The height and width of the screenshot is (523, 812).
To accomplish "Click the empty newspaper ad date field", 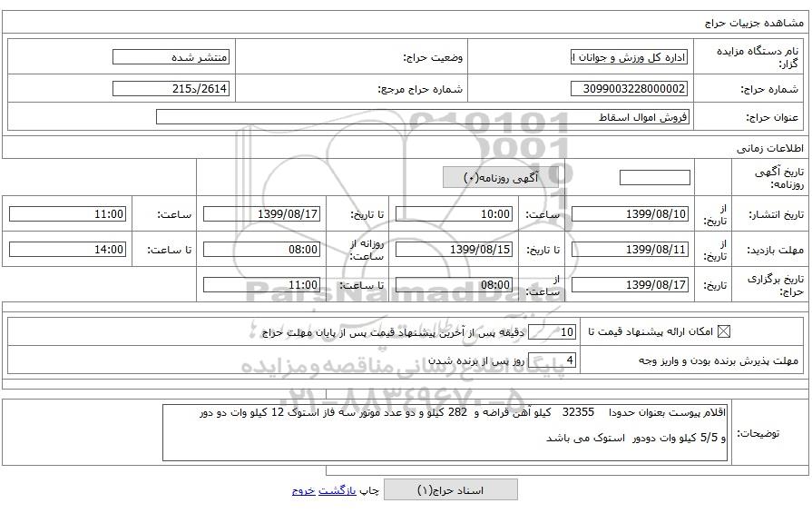I will [x=654, y=178].
